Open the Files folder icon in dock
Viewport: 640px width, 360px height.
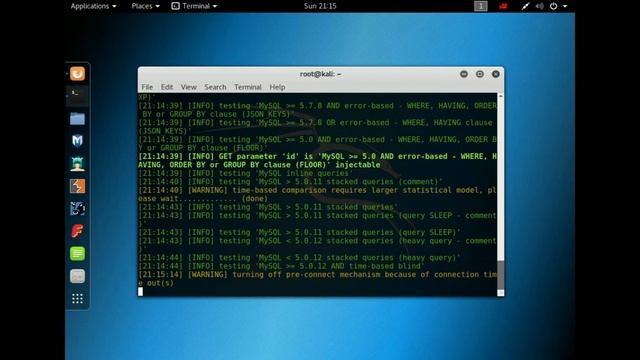[x=78, y=119]
